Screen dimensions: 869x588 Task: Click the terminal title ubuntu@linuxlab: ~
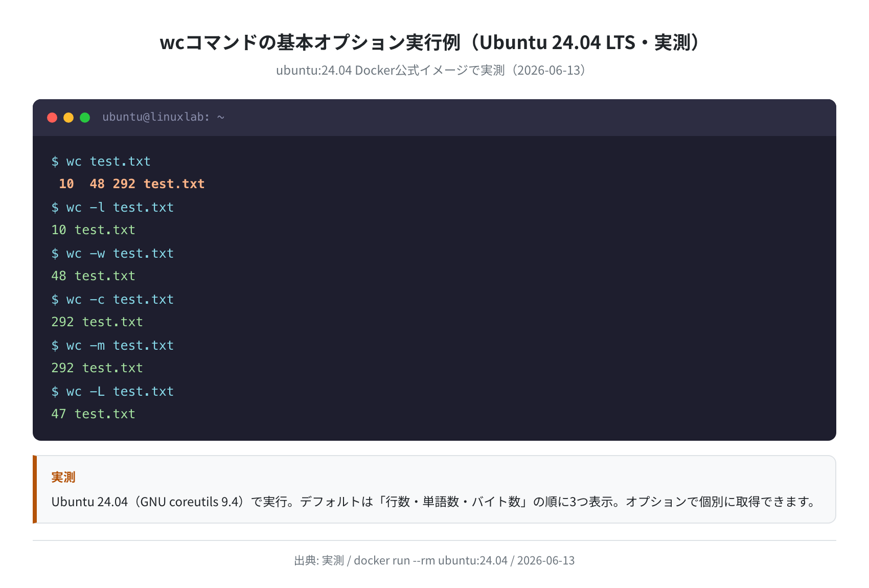[164, 117]
